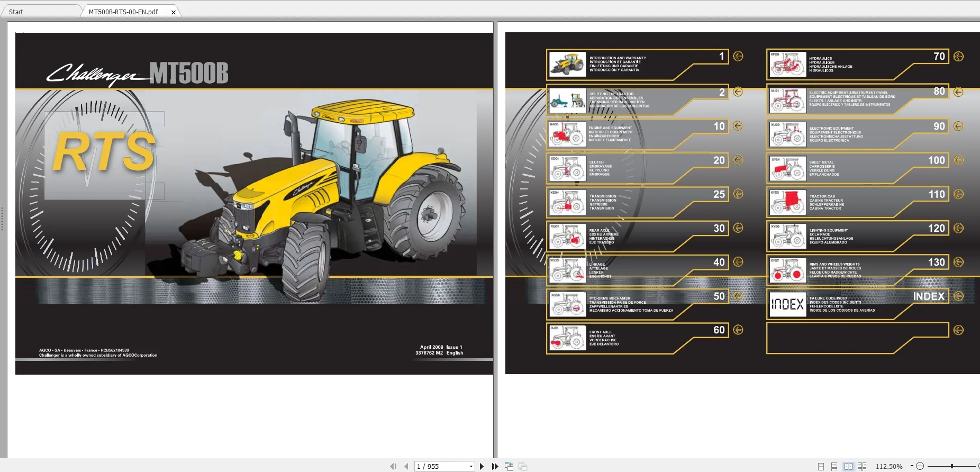This screenshot has height=472, width=980.
Task: Click arrow icon beside section 80
Action: pyautogui.click(x=958, y=92)
